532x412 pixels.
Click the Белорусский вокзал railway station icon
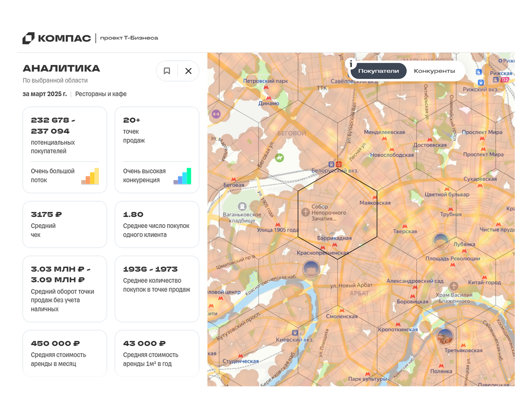click(331, 164)
